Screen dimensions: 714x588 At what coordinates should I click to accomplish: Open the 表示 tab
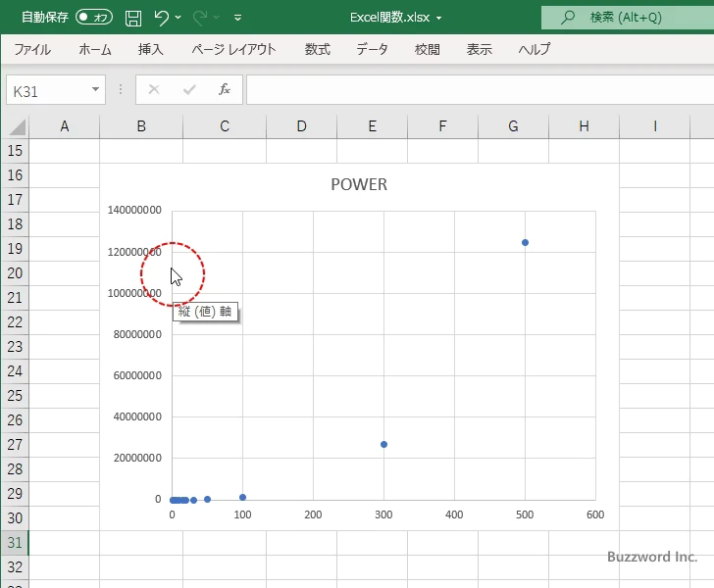479,49
